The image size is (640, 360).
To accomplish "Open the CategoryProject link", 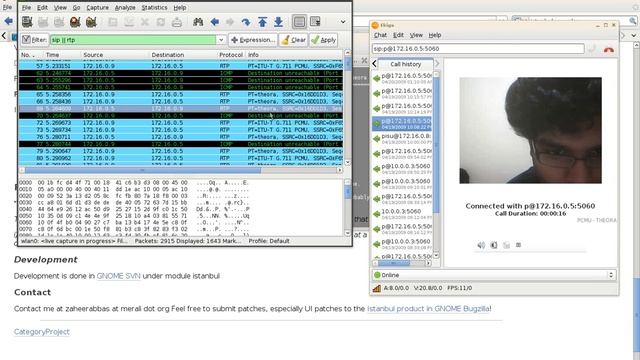I will pyautogui.click(x=42, y=332).
